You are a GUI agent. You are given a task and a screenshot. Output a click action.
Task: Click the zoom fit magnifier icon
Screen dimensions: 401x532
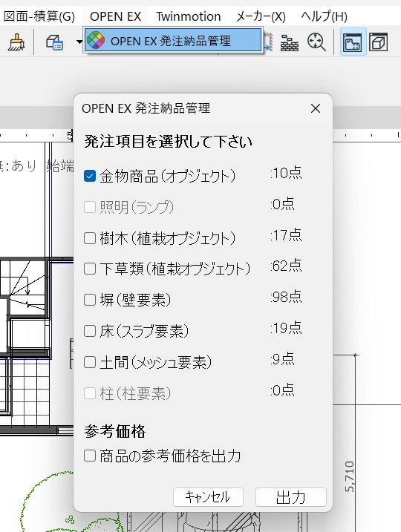(316, 42)
